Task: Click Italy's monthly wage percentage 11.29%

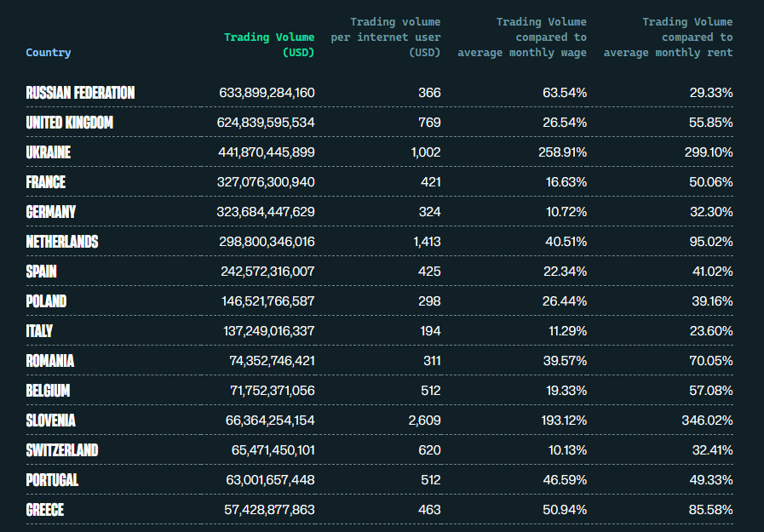Action: (x=565, y=331)
